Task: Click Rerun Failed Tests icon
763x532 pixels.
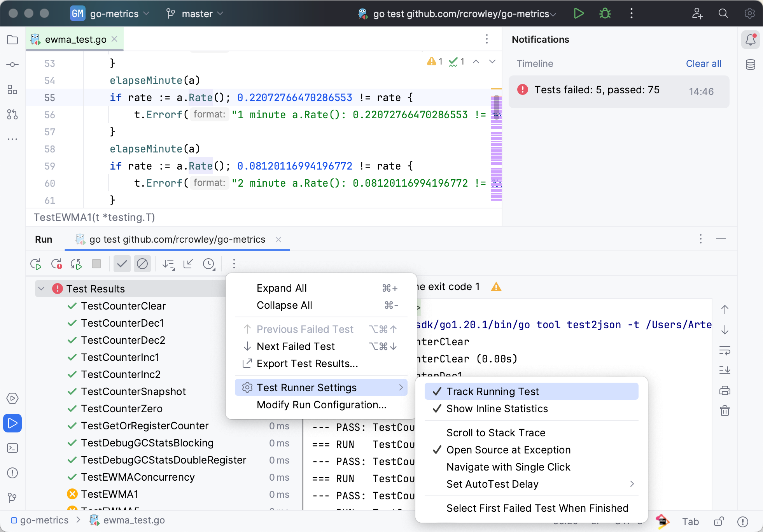Action: (56, 264)
